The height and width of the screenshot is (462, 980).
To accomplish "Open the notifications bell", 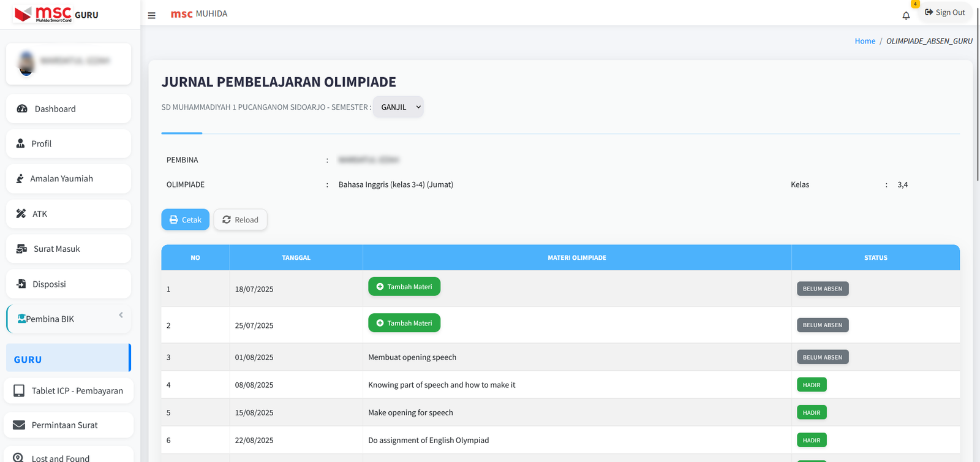I will click(906, 15).
